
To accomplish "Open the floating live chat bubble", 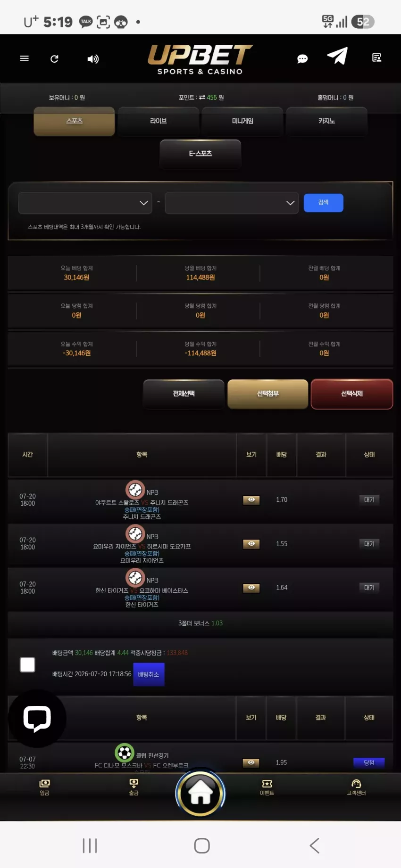I will click(37, 718).
